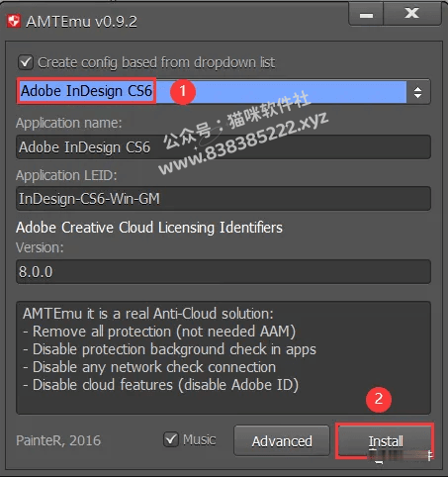448x477 pixels.
Task: Click the Adobe Creative Cloud Licensing Identifiers heading
Action: coord(149,228)
